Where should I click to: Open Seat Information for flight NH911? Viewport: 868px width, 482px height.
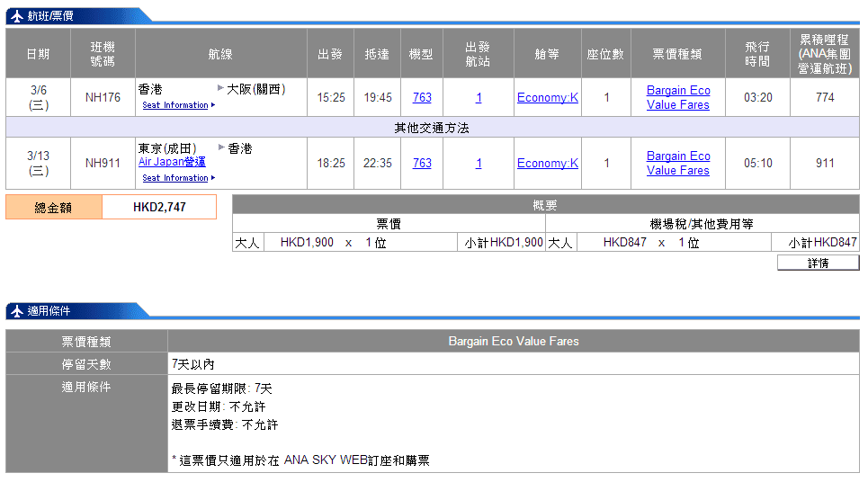pos(175,178)
